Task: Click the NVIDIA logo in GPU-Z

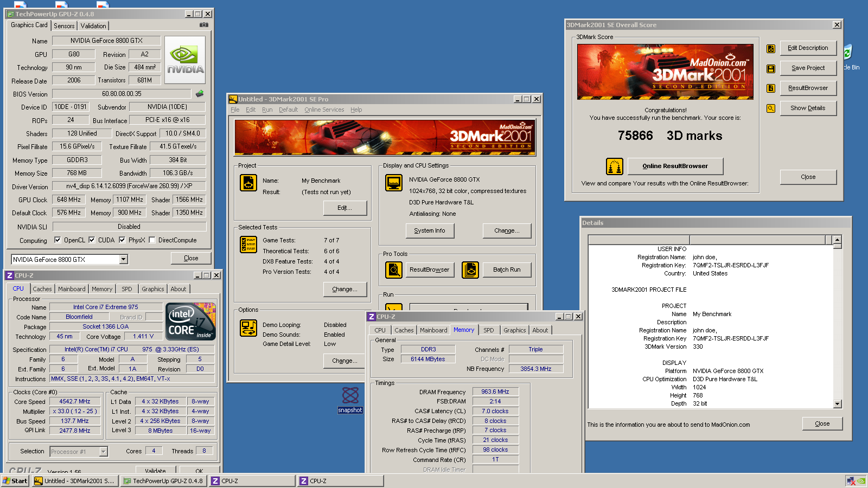Action: point(185,60)
